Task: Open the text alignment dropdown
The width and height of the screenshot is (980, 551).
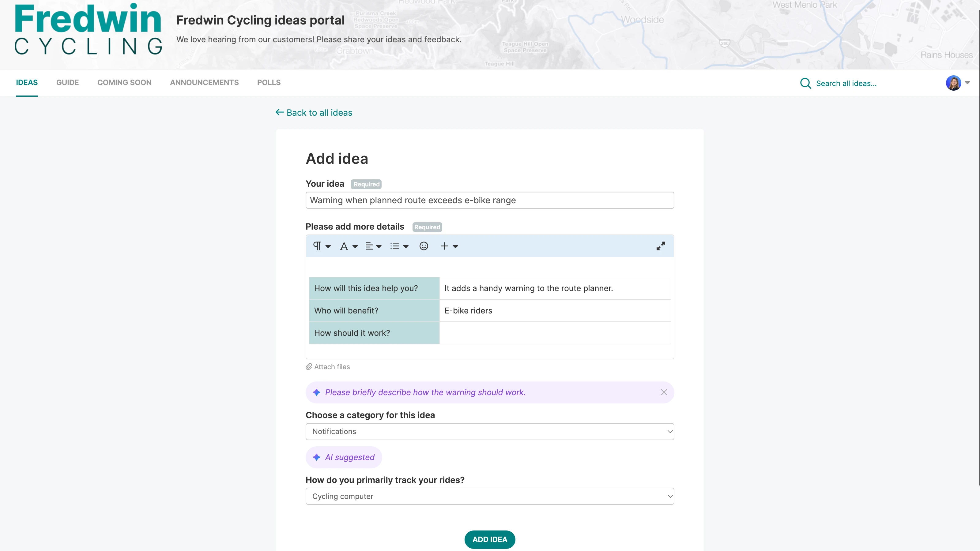Action: [x=373, y=246]
